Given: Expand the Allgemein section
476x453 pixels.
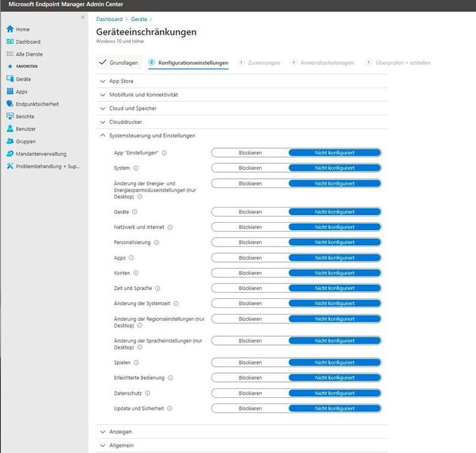Looking at the screenshot, I should [242, 445].
